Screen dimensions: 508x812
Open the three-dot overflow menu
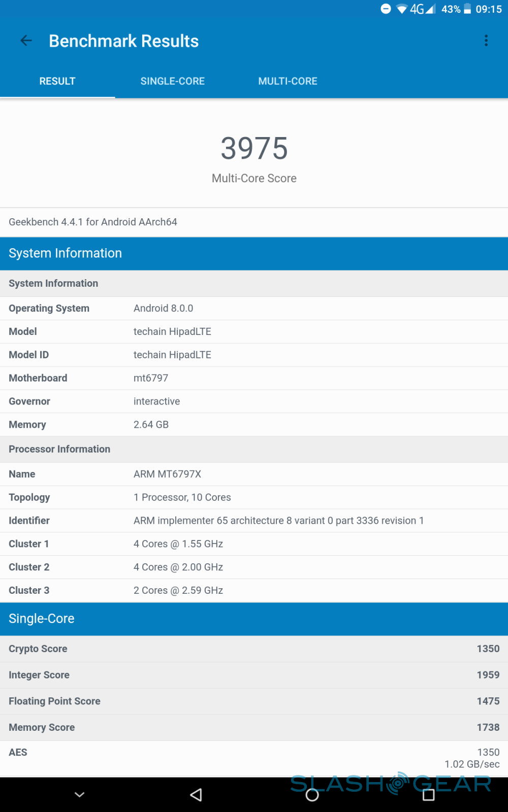[x=486, y=41]
